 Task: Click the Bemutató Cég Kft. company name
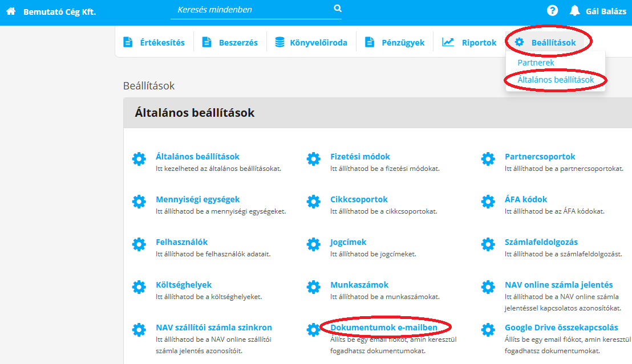pyautogui.click(x=60, y=11)
